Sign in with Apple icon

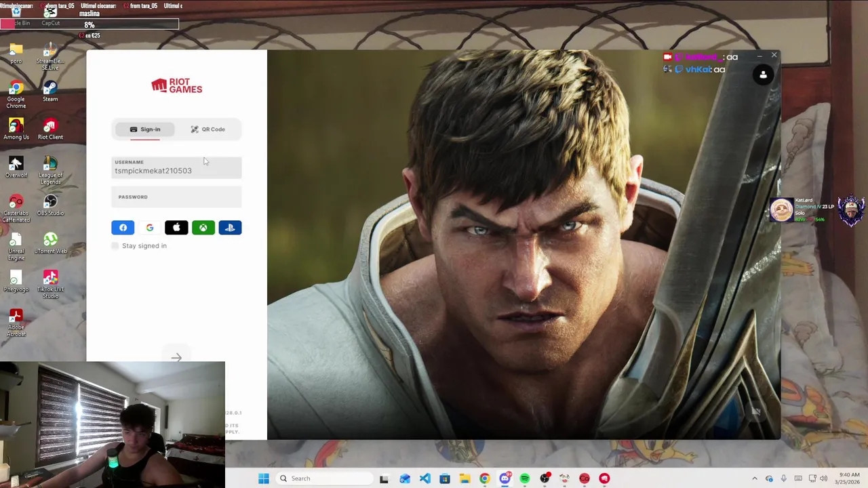click(x=176, y=228)
